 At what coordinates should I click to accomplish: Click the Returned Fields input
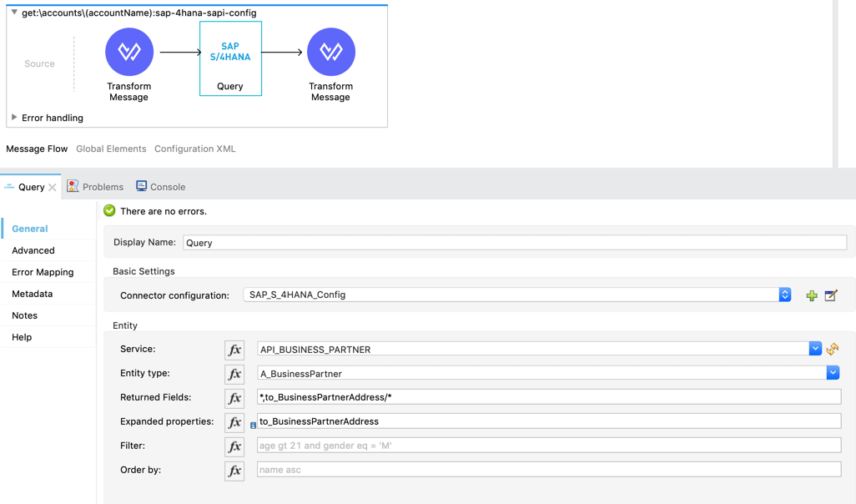coord(549,397)
